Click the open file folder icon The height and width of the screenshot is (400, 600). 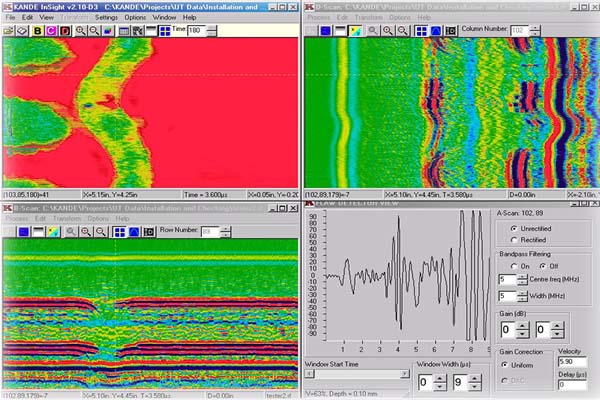9,31
